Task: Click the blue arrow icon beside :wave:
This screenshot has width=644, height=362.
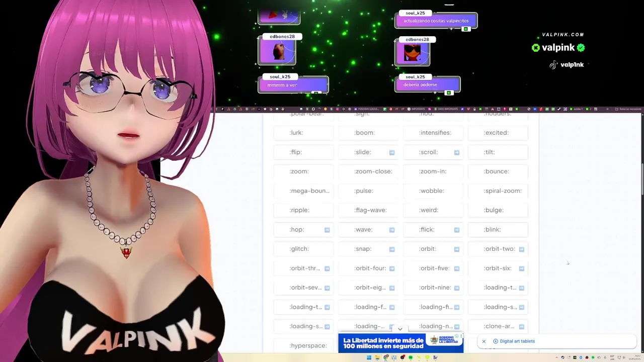Action: pos(392,230)
